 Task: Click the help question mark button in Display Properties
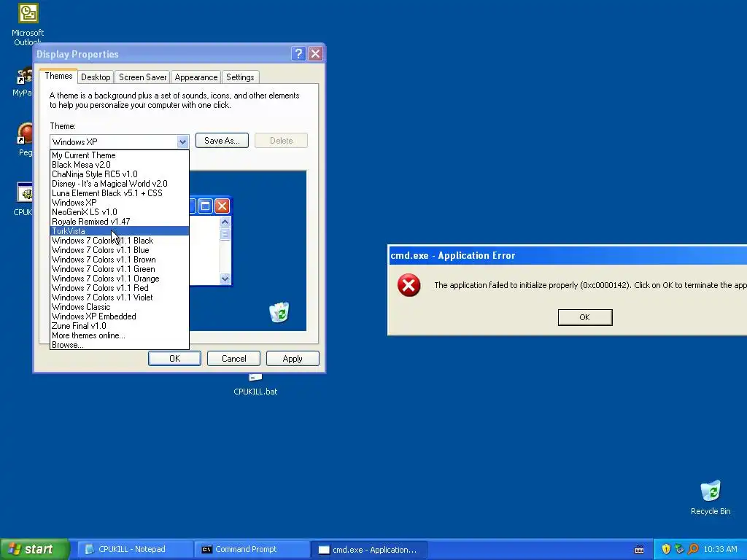pos(298,53)
